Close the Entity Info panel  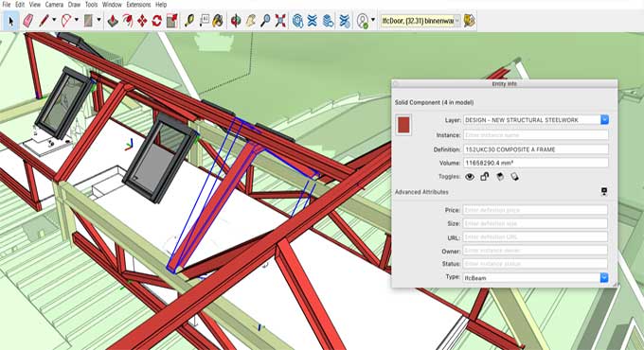(396, 83)
